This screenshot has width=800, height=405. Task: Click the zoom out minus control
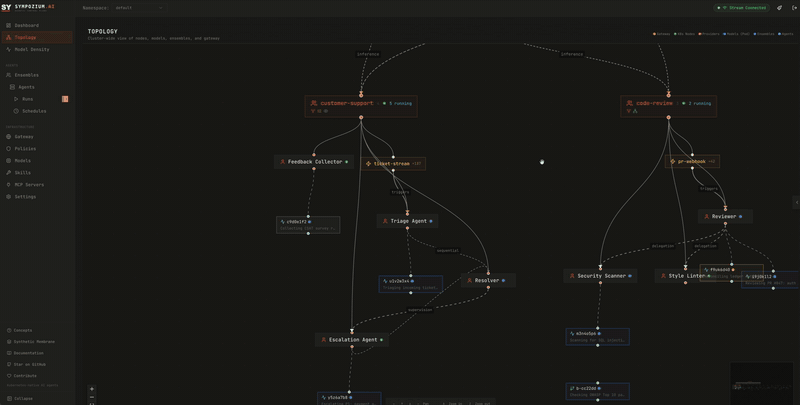pos(92,396)
